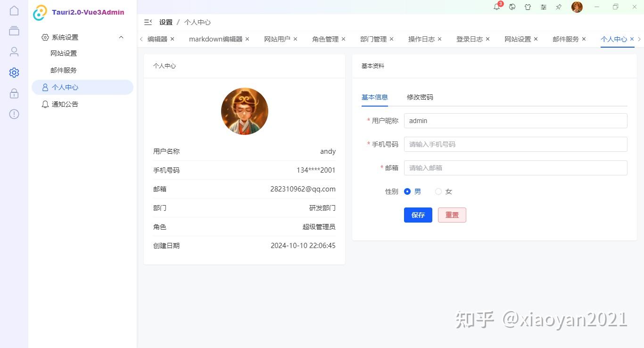Open the user management rail icon

click(14, 52)
